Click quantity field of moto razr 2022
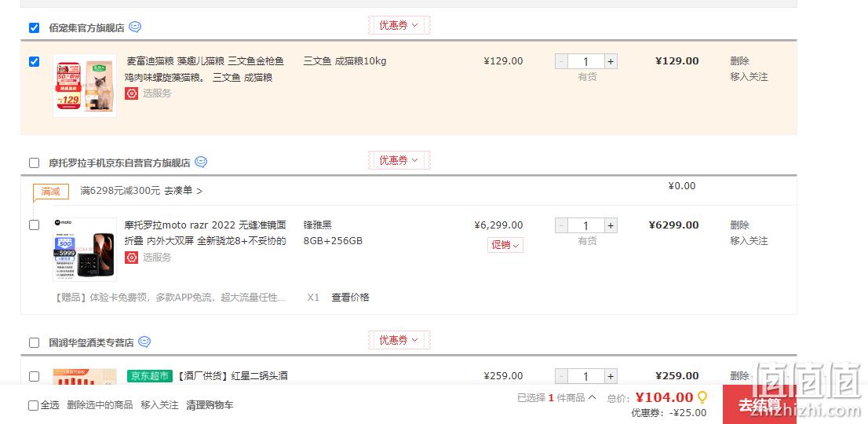Screen dimensions: 868x424 (x=586, y=225)
